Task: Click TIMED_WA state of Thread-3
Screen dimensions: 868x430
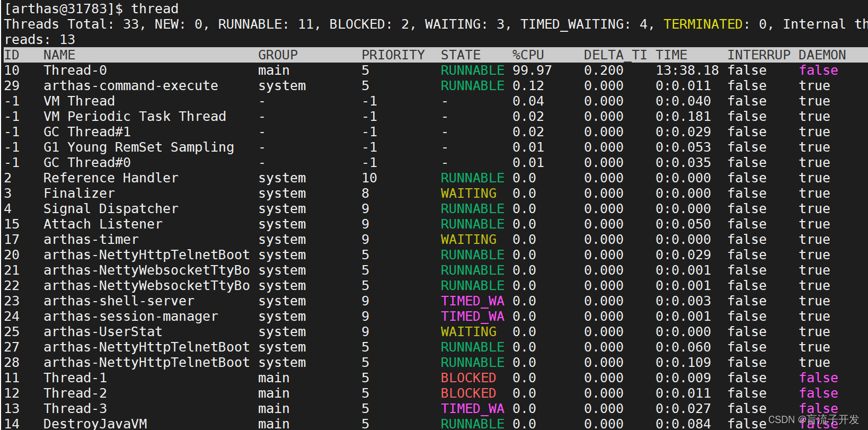Action: 473,409
